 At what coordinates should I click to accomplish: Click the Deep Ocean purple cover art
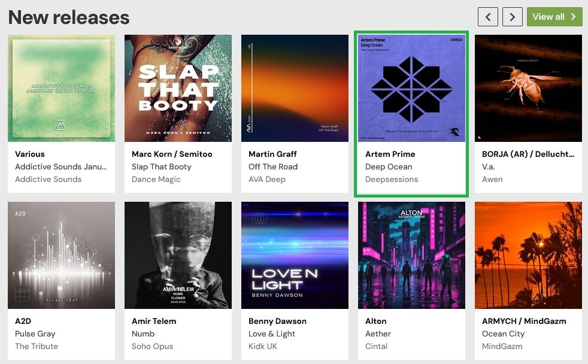click(411, 88)
